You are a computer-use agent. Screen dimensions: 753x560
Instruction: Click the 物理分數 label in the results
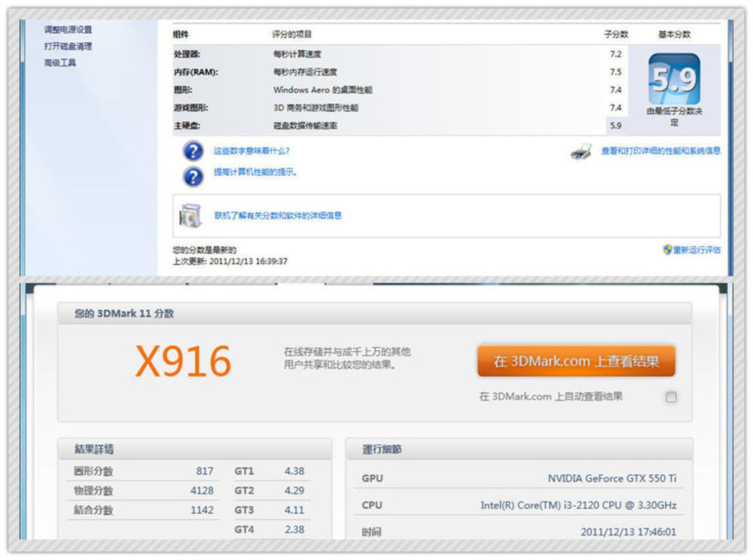point(93,491)
